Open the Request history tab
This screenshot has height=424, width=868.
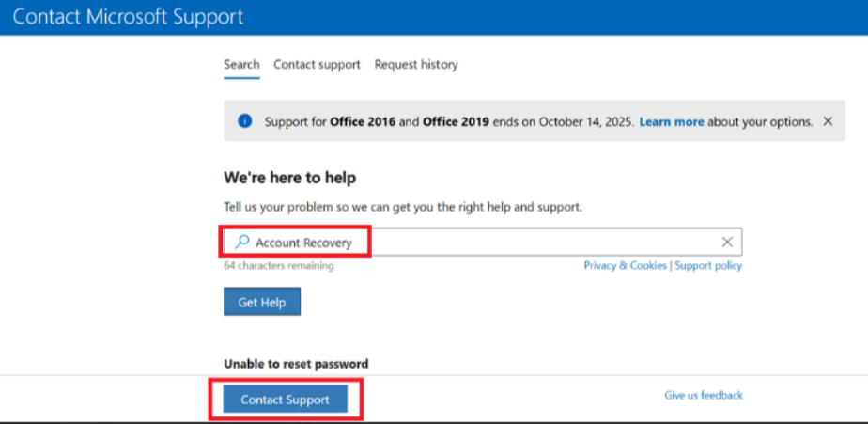tap(416, 65)
